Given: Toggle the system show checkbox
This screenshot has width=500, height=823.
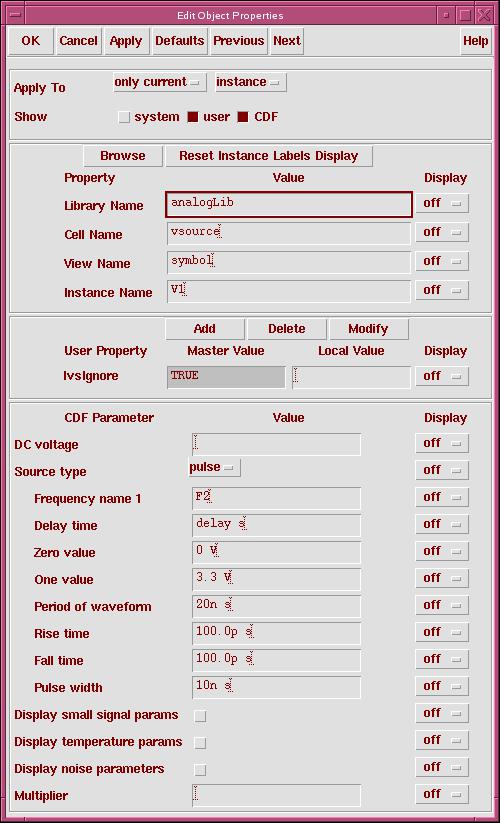Looking at the screenshot, I should point(124,117).
